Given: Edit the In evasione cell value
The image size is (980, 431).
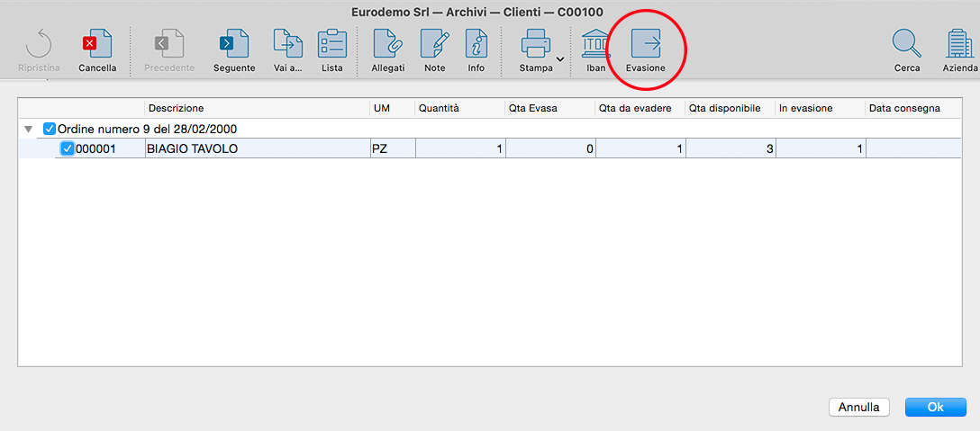Looking at the screenshot, I should click(820, 148).
